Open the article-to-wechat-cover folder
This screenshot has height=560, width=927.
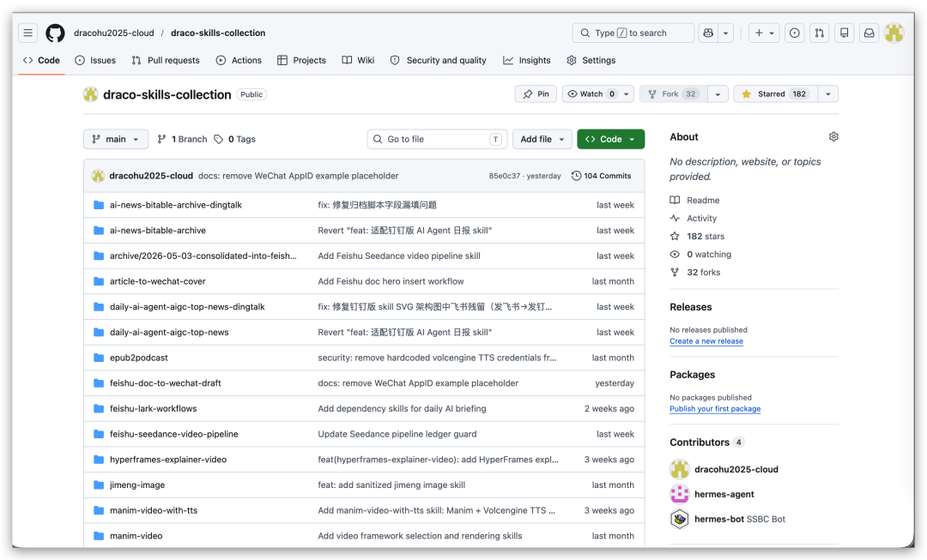coord(158,282)
